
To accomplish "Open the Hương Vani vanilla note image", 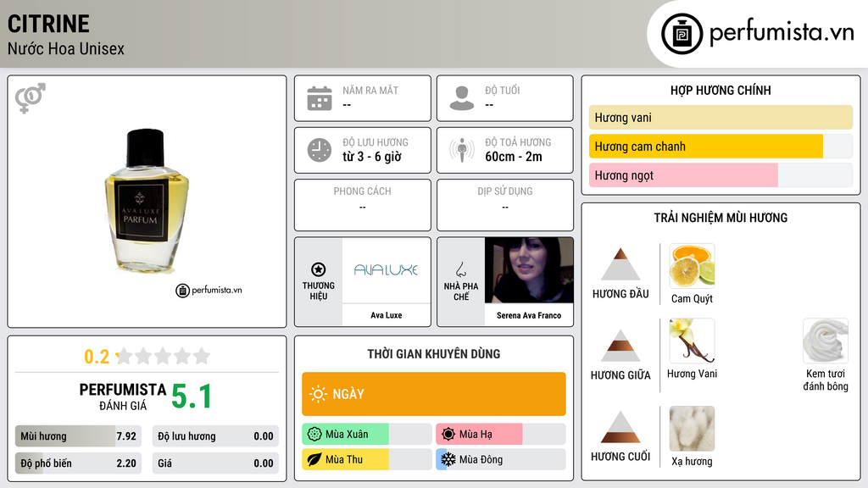I will [x=692, y=341].
